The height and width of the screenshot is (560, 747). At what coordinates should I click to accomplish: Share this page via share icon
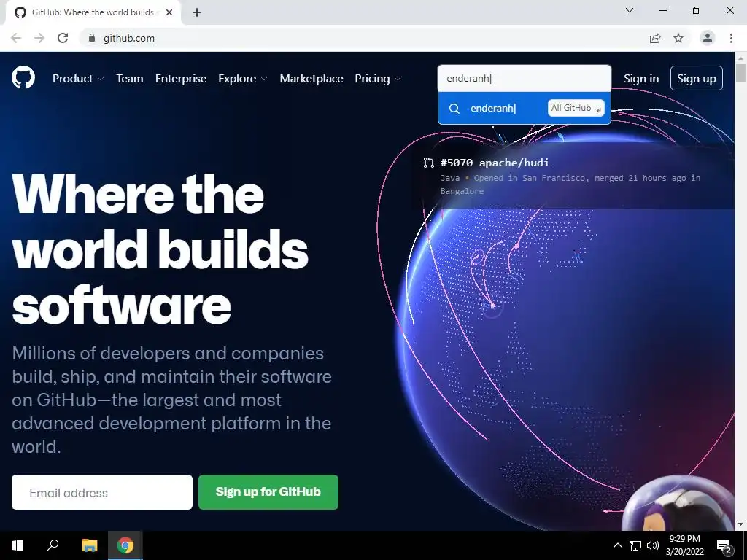coord(655,38)
